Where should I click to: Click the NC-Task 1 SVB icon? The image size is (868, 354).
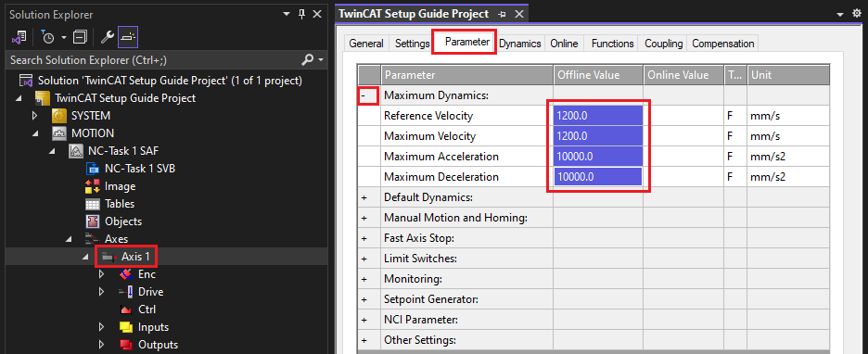(93, 169)
